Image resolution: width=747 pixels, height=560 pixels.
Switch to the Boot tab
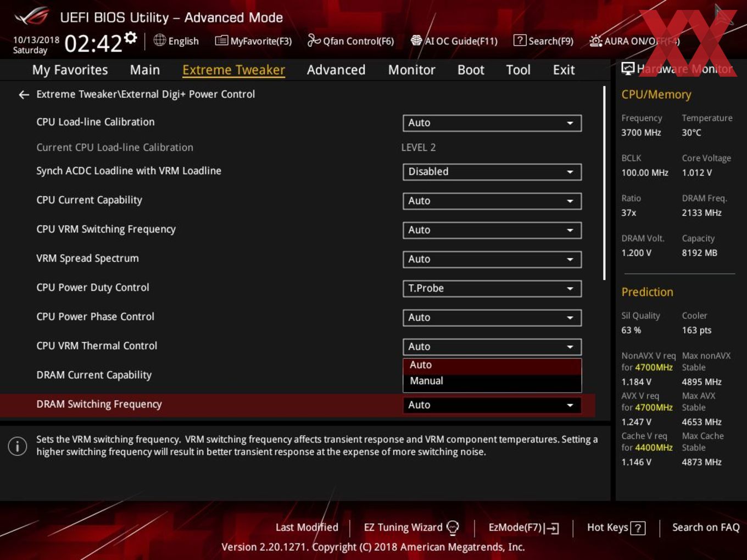click(x=471, y=70)
